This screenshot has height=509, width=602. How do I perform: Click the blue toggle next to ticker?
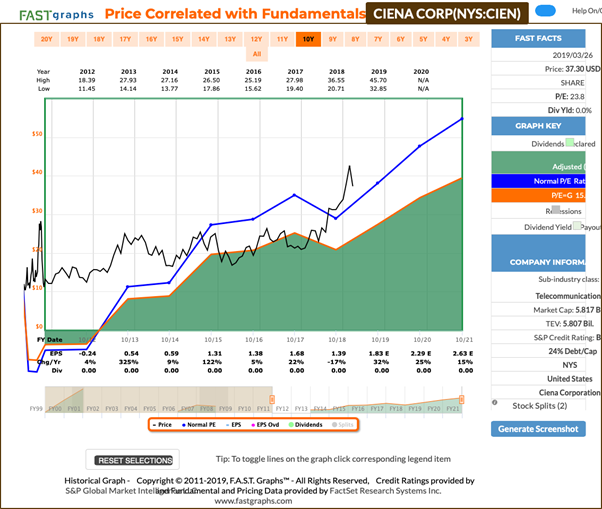[545, 11]
